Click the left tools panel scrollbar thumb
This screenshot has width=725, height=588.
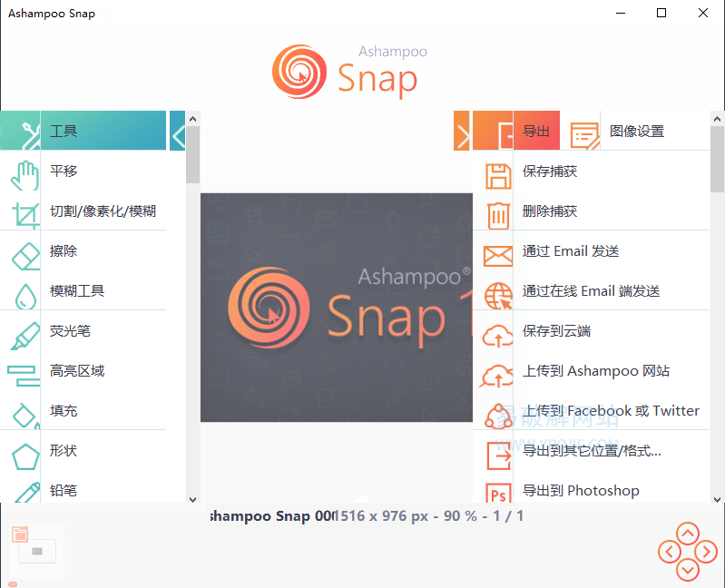[x=192, y=155]
